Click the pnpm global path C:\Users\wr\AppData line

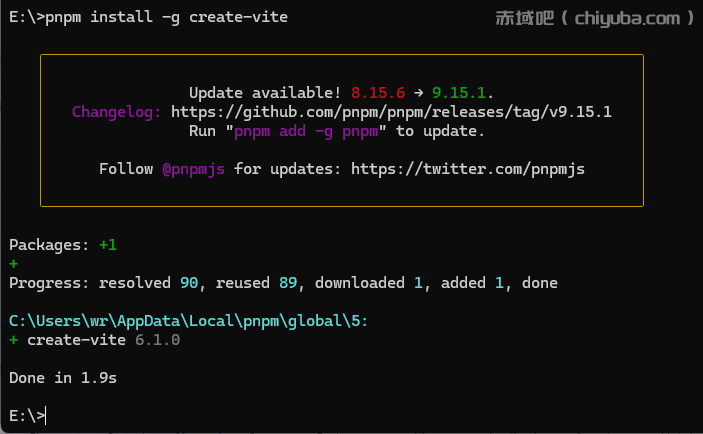tap(188, 321)
